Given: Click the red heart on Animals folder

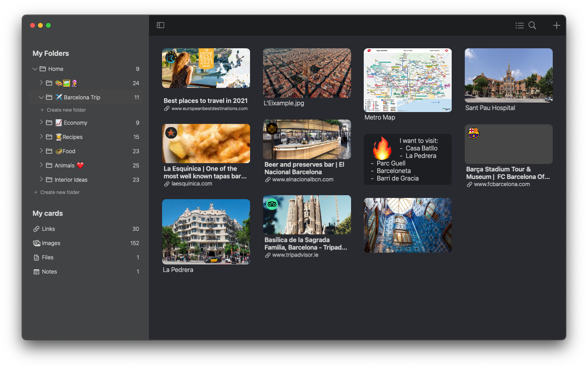Looking at the screenshot, I should click(x=80, y=165).
